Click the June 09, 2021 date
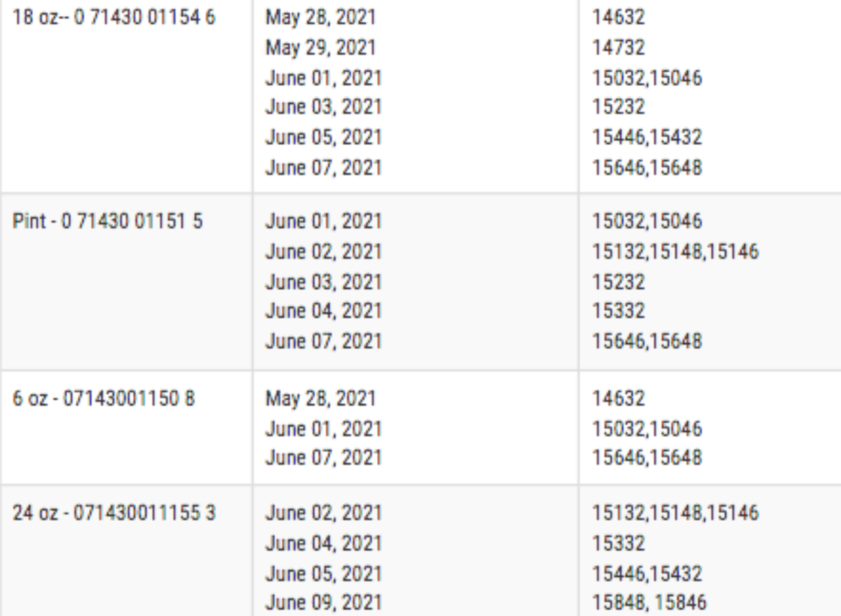841x616 pixels. pos(323,603)
